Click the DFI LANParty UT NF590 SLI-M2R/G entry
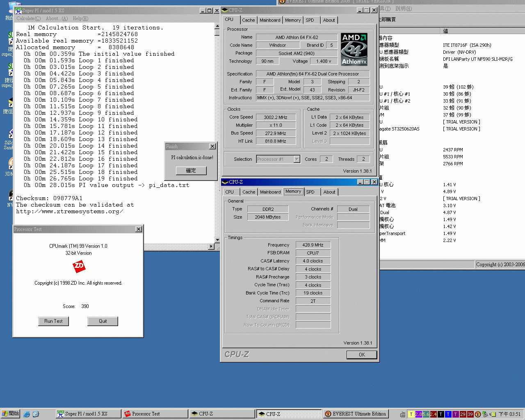 478,59
